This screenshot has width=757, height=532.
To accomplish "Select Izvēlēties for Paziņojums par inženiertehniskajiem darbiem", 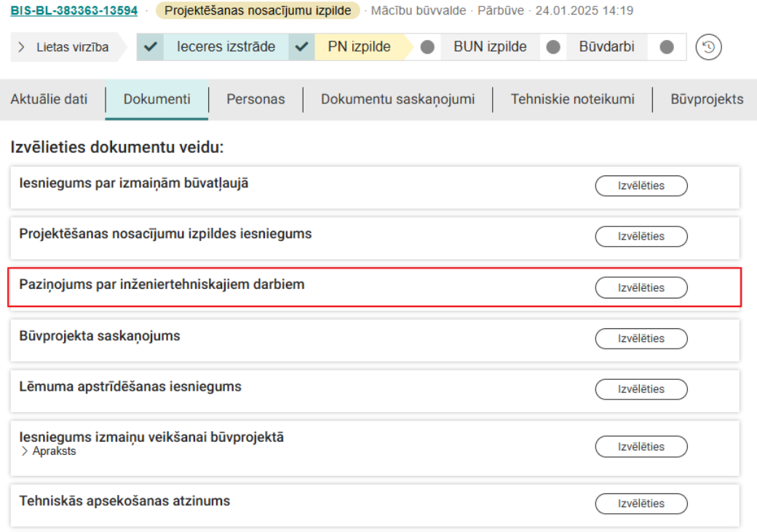I will click(x=641, y=287).
